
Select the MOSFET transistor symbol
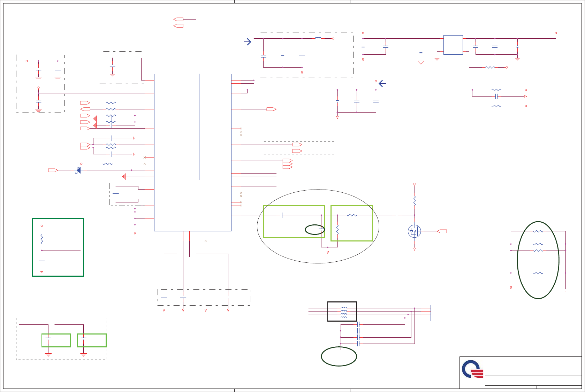tap(414, 231)
